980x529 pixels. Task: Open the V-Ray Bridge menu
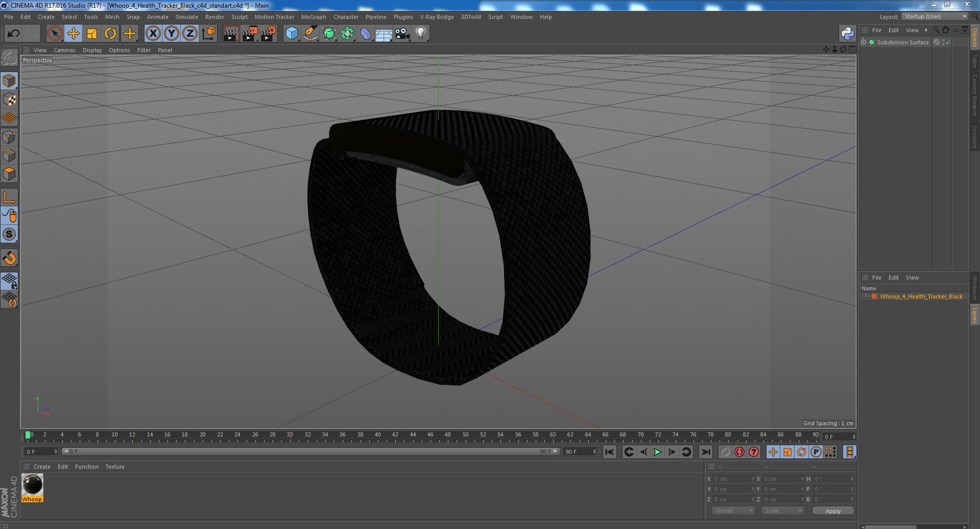(437, 17)
